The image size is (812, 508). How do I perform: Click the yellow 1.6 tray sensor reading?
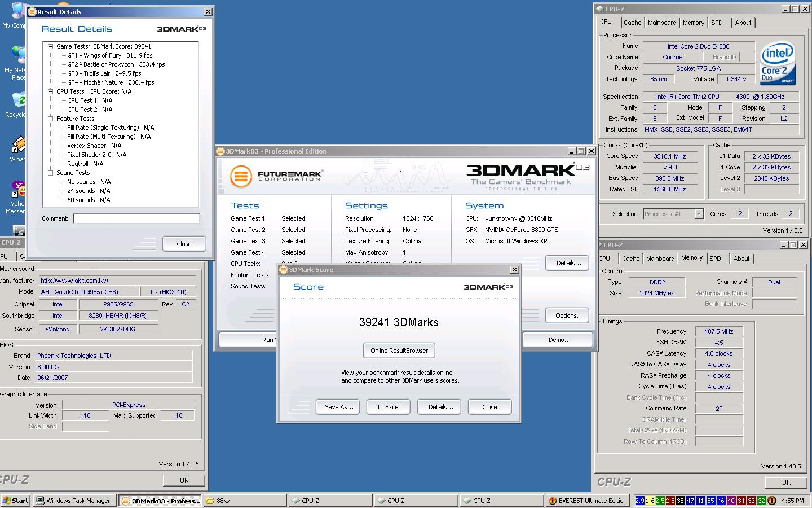(x=650, y=501)
